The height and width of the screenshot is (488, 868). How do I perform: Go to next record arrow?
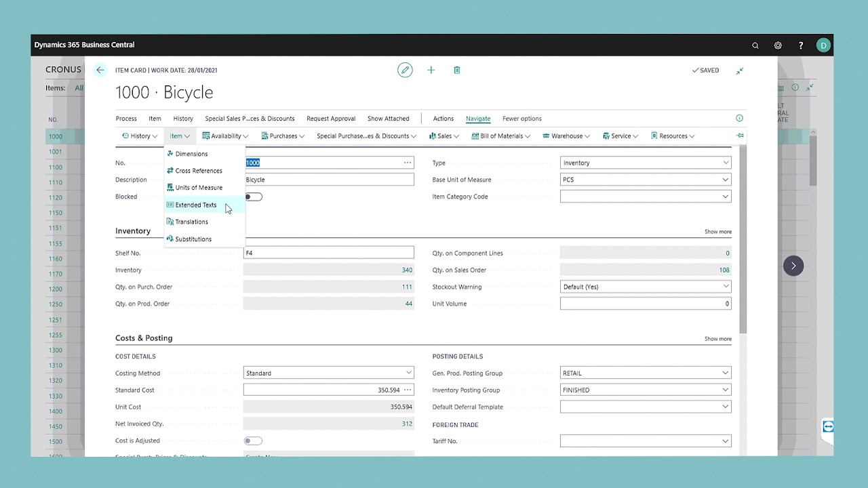pyautogui.click(x=793, y=266)
